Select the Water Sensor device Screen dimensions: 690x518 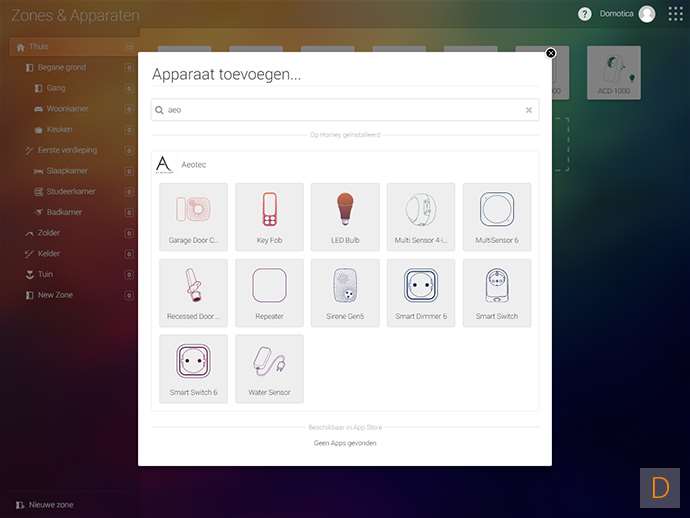point(269,369)
